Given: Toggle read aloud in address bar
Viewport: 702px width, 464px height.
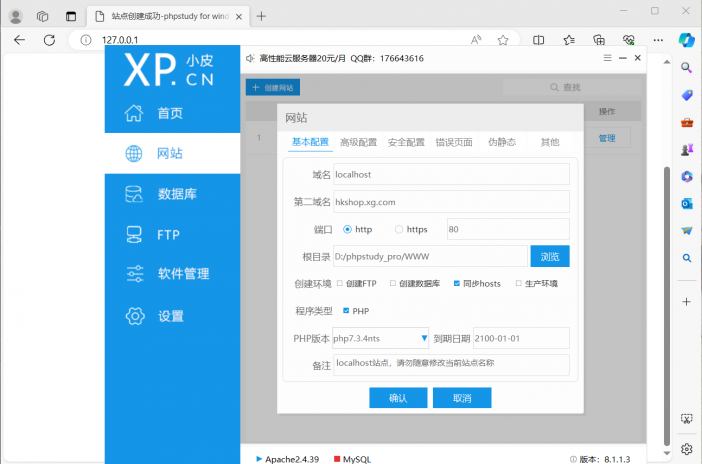Looking at the screenshot, I should [476, 40].
